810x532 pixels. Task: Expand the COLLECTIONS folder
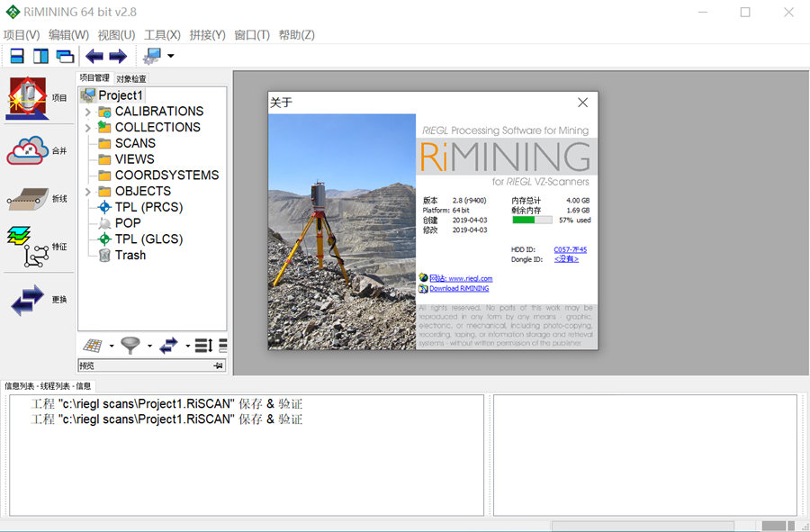[86, 127]
